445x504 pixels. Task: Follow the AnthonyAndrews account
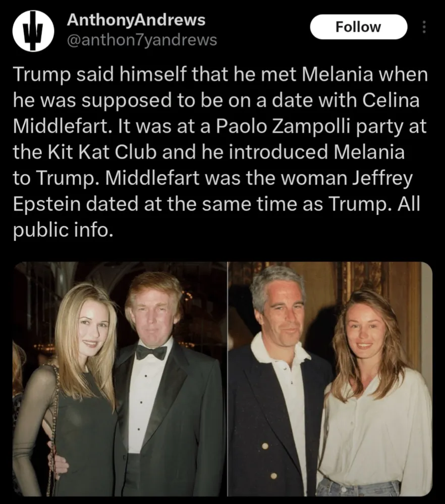pyautogui.click(x=358, y=27)
